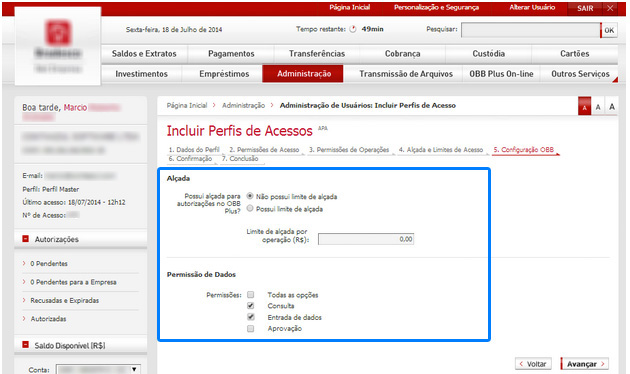The width and height of the screenshot is (630, 374).
Task: Open the Empréstimos menu
Action: pos(224,74)
